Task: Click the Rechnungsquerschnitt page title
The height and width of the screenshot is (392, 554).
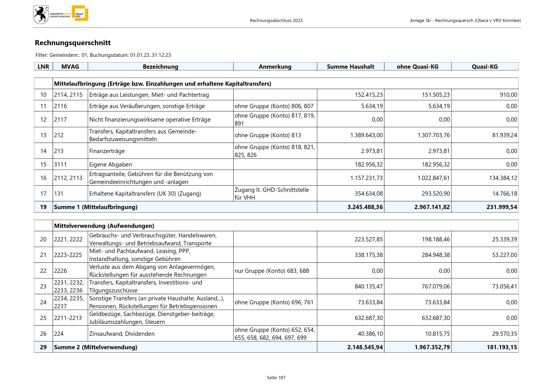Action: tap(73, 43)
